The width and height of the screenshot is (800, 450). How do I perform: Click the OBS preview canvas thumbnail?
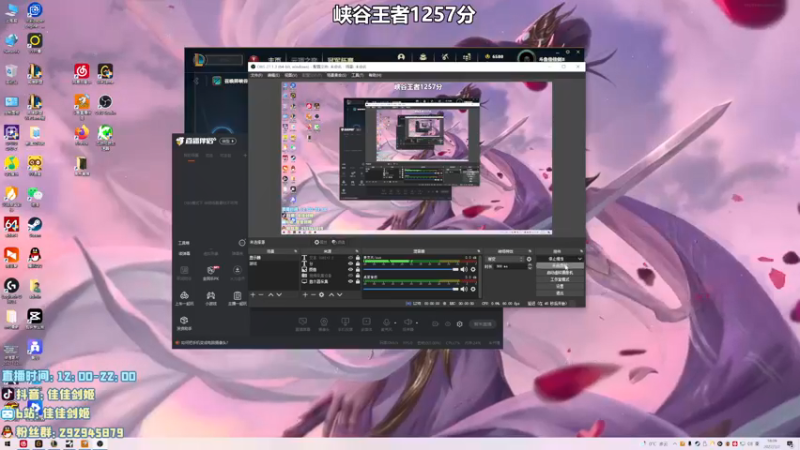pos(416,158)
